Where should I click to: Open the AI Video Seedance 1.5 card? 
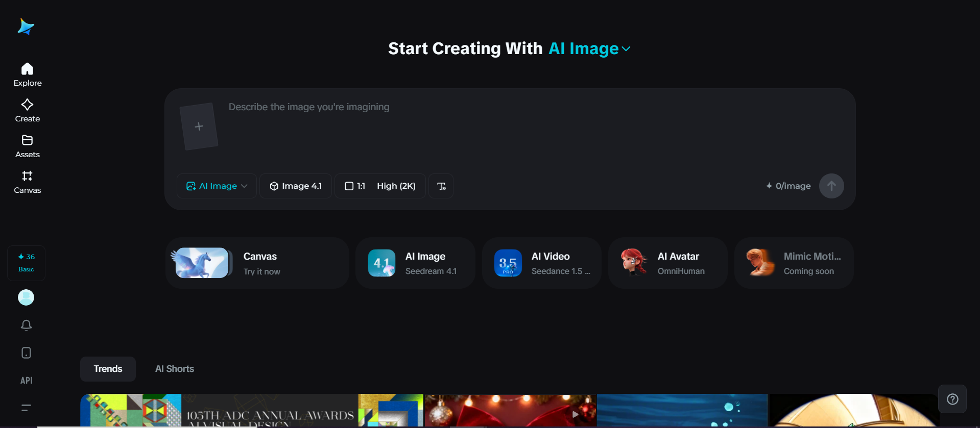point(542,263)
